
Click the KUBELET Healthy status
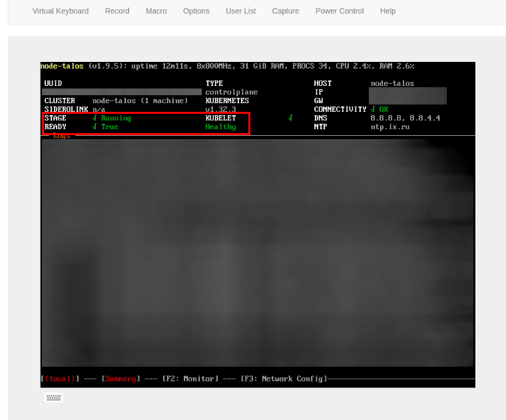pos(220,126)
